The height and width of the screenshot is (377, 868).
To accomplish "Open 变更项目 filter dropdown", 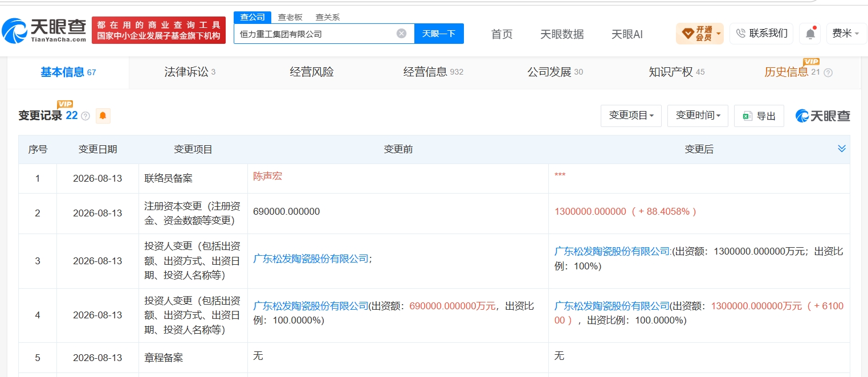I will (631, 116).
